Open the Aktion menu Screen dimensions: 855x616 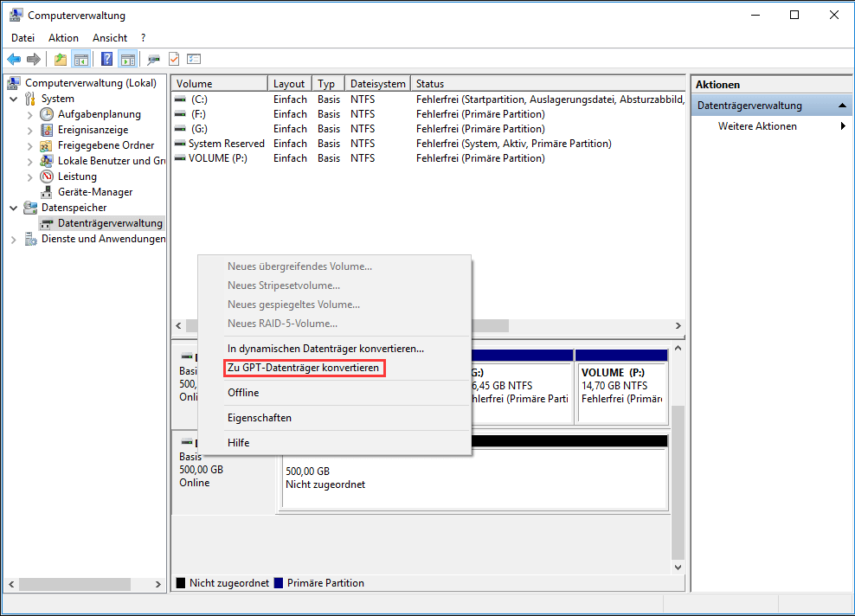(x=63, y=38)
